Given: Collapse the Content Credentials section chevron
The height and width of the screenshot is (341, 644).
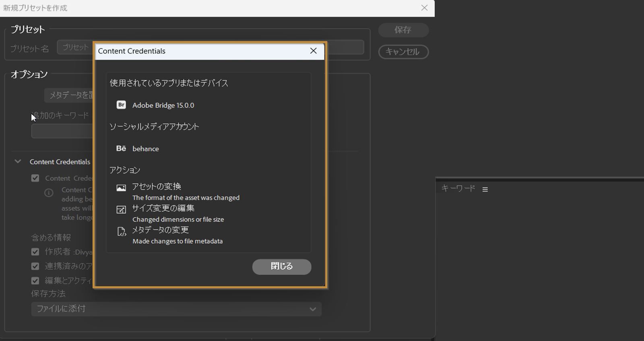Looking at the screenshot, I should click(x=18, y=161).
